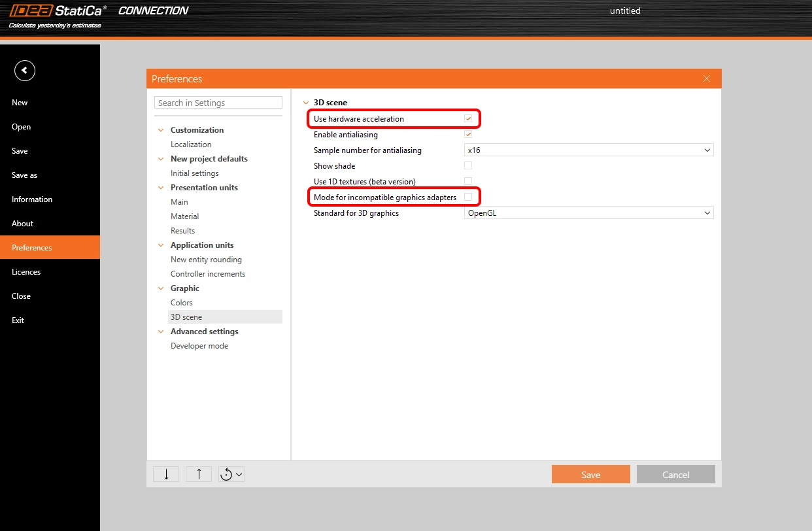Click the down arrow button at bottom
812x531 pixels.
coord(166,474)
